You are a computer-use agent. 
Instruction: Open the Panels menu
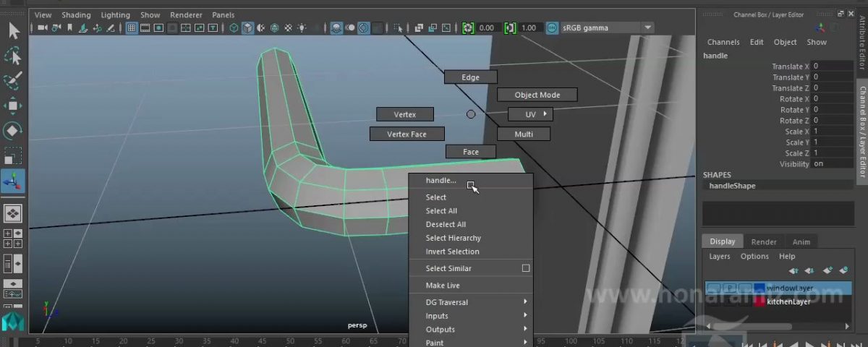224,14
